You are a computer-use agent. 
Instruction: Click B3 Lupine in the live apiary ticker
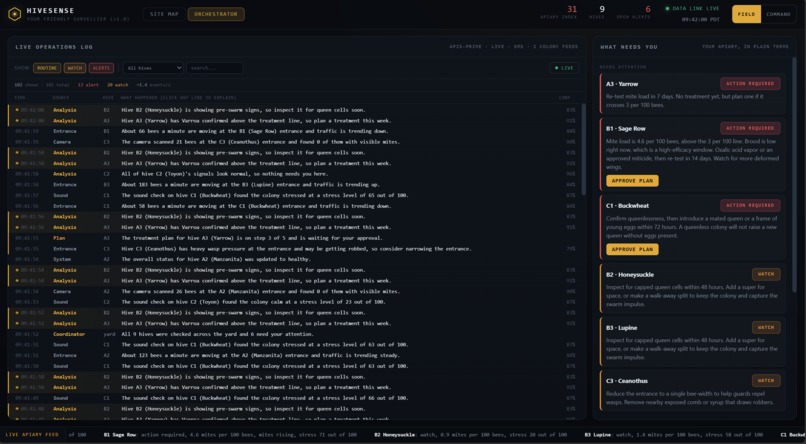[x=600, y=435]
